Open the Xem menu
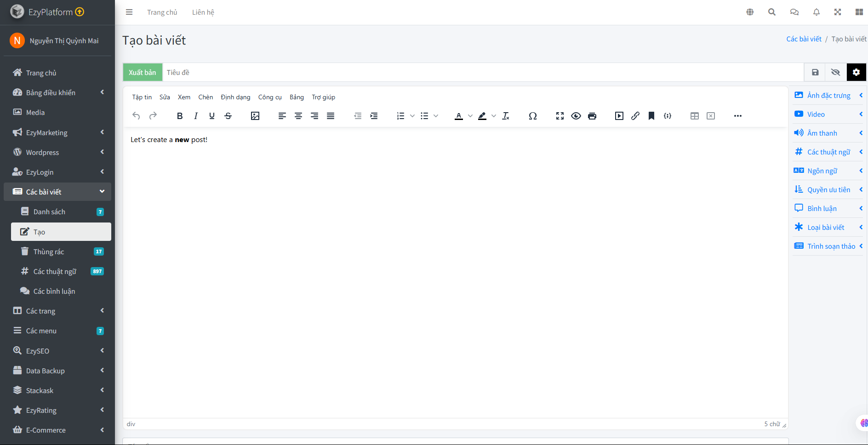868x445 pixels. coord(184,97)
